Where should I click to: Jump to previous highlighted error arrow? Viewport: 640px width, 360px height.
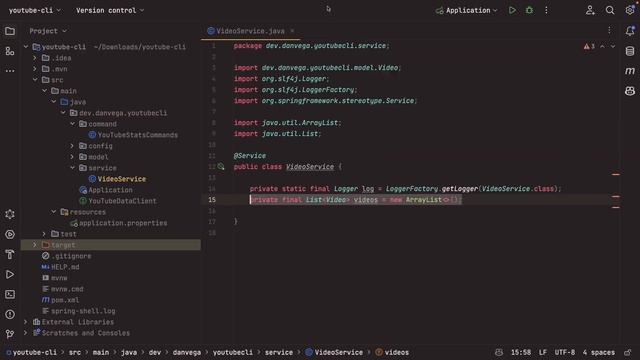coord(602,47)
